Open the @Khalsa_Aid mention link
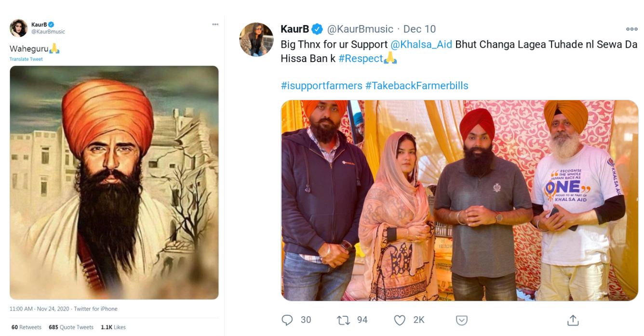Screen dimensions: 644x336 coord(421,44)
